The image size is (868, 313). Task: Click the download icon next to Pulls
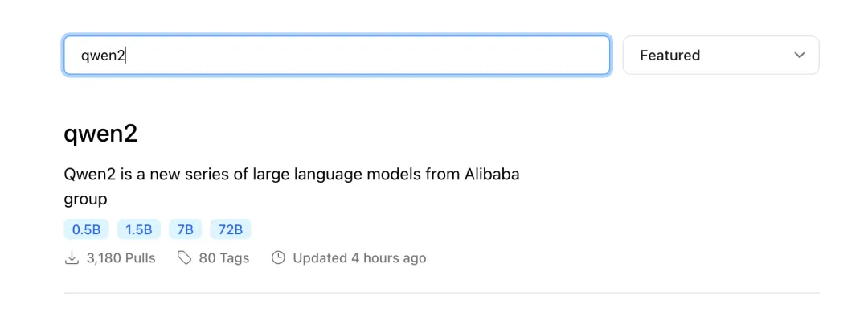point(72,258)
